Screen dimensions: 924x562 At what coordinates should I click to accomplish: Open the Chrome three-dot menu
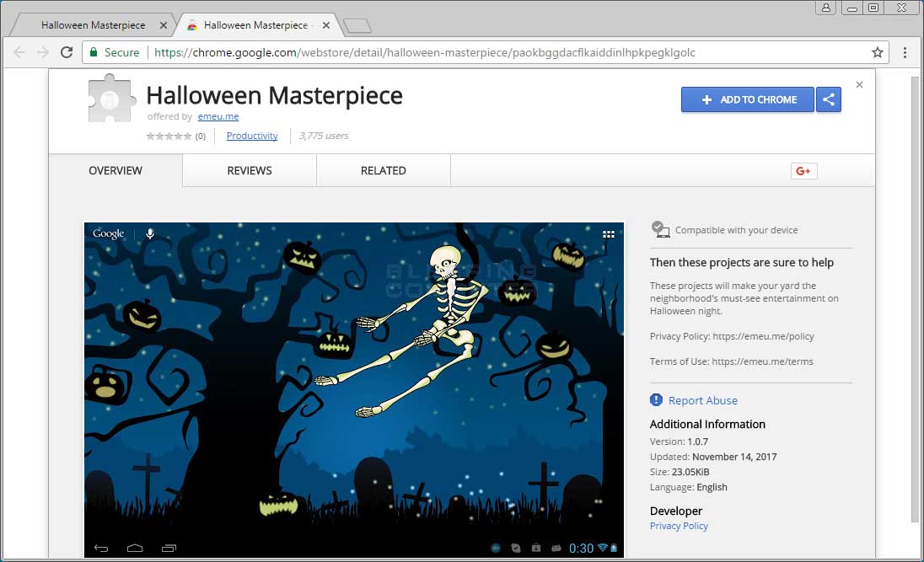[905, 52]
